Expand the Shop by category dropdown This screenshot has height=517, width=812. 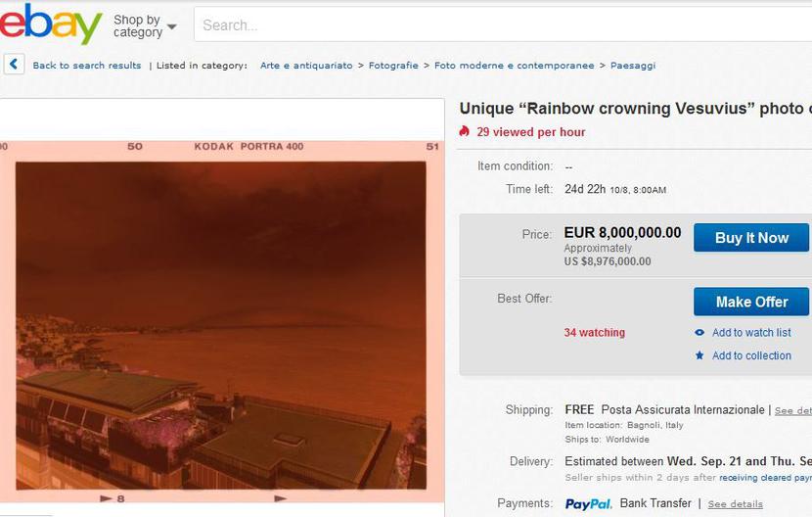coord(145,25)
